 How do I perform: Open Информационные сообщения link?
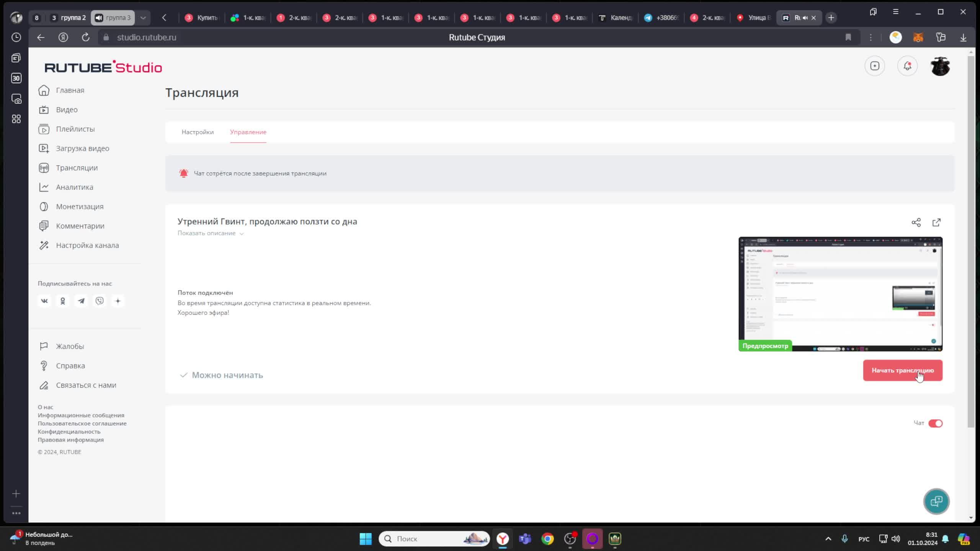tap(81, 415)
